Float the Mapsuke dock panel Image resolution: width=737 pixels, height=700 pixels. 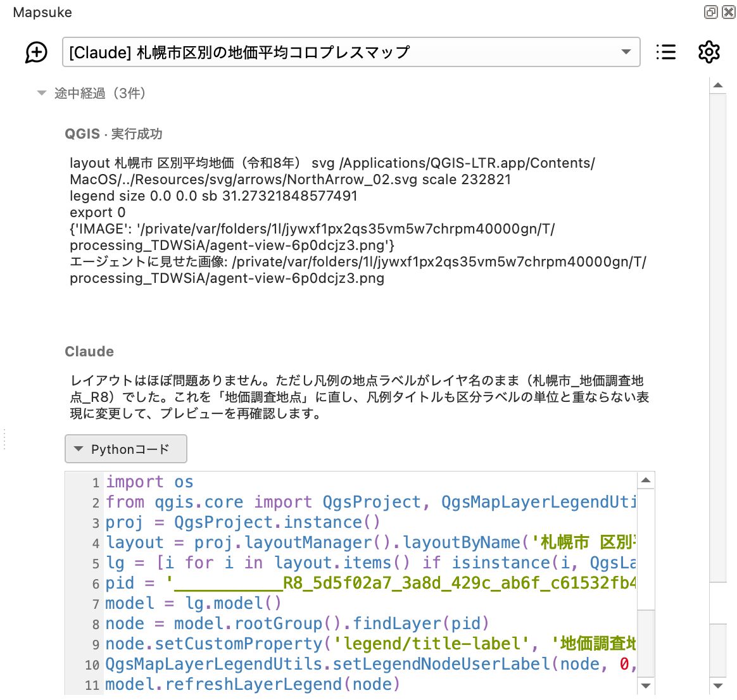coord(710,12)
